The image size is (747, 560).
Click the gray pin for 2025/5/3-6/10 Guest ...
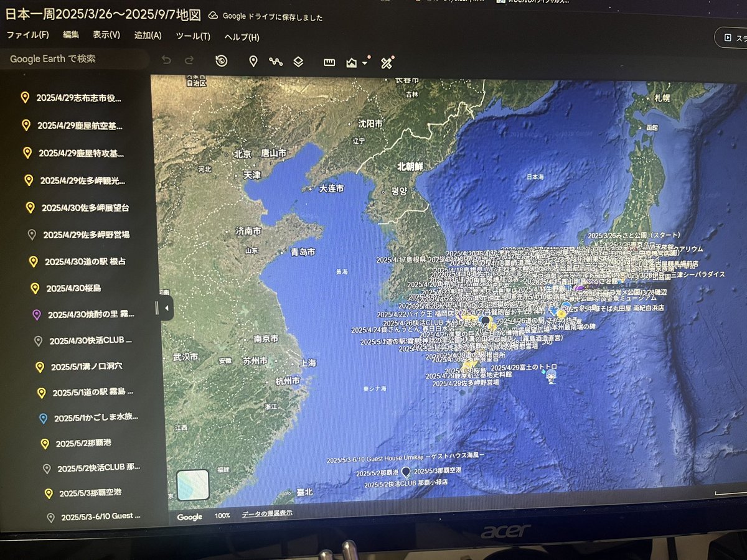(x=50, y=517)
